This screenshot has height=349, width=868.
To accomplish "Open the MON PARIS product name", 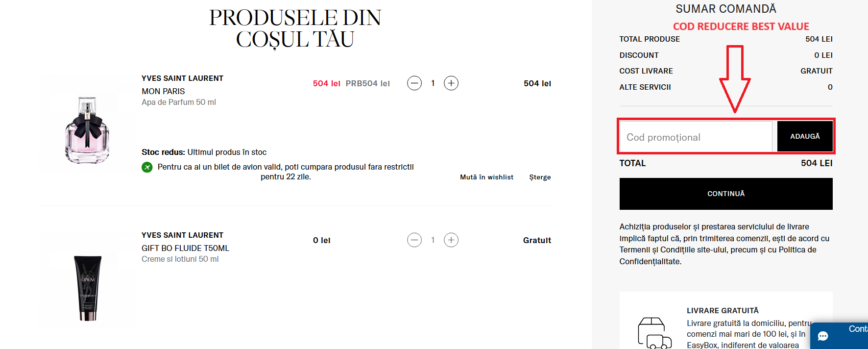I will pyautogui.click(x=163, y=91).
